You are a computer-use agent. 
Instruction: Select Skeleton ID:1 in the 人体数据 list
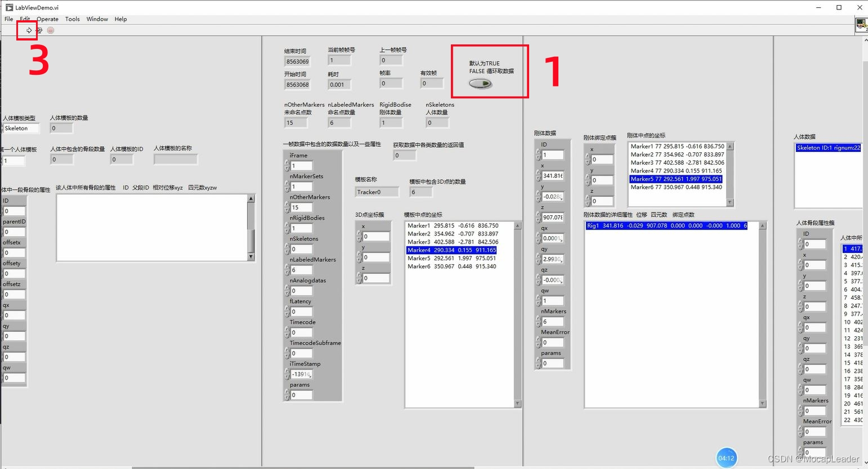[827, 147]
